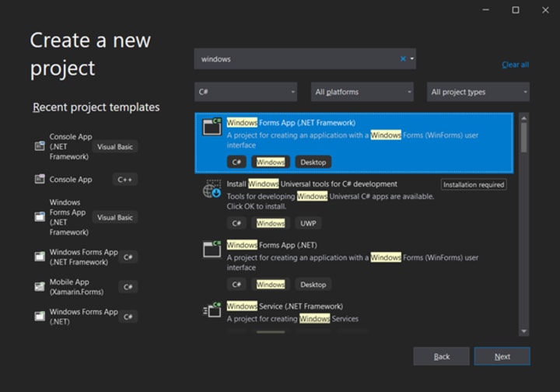
Task: Click the Windows tag on Universal tools entry
Action: 271,223
